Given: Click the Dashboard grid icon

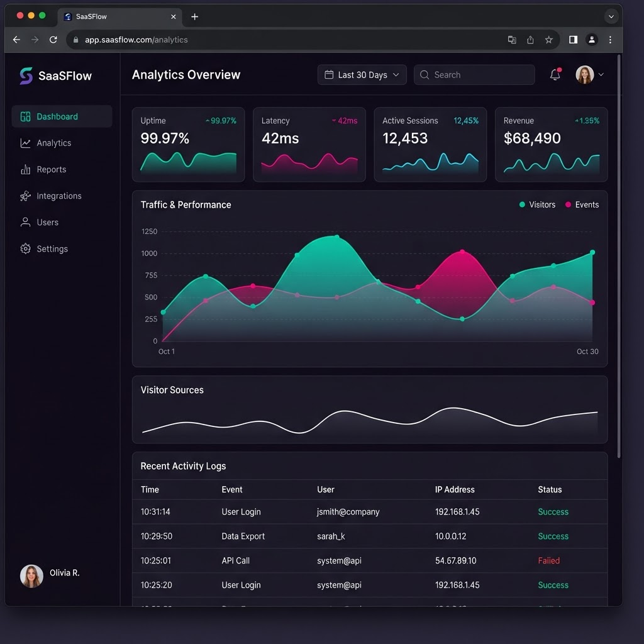Looking at the screenshot, I should pyautogui.click(x=25, y=116).
